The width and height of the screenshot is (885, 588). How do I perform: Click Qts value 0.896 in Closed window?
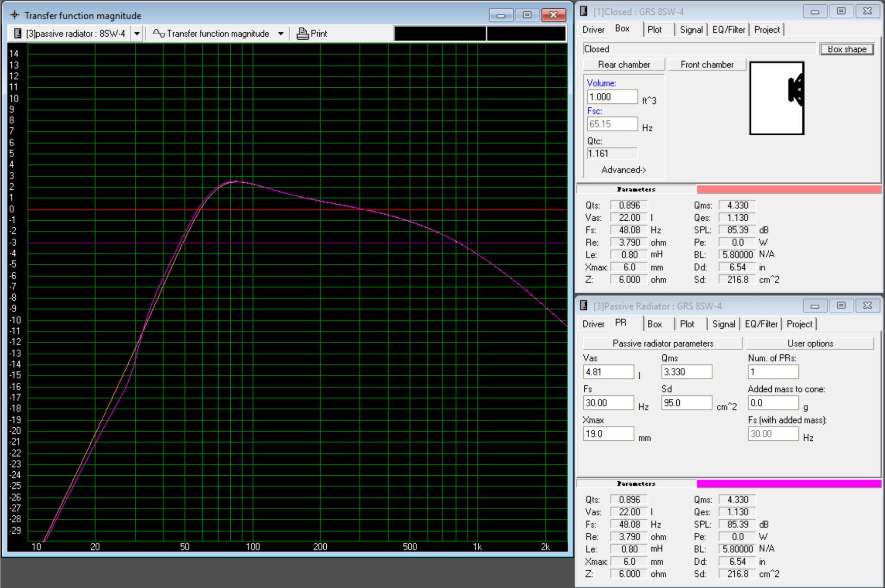click(x=629, y=205)
